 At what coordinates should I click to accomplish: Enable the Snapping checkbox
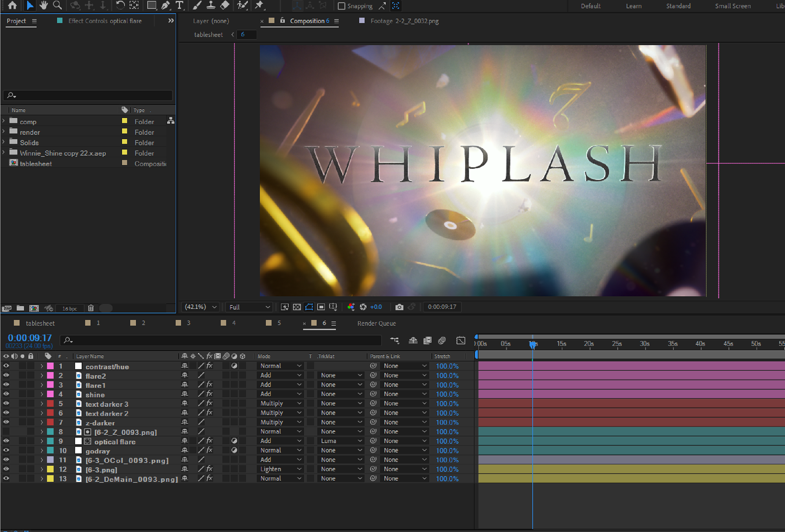tap(341, 6)
